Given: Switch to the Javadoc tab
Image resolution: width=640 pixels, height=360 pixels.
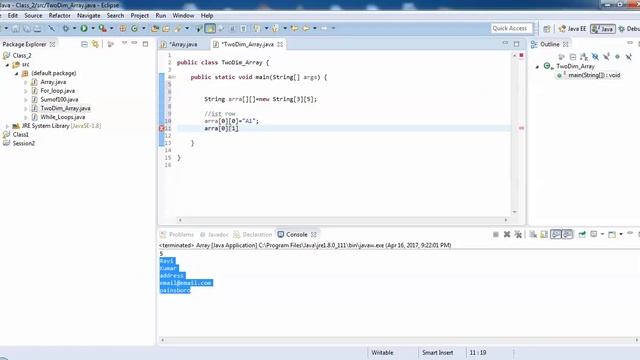Looking at the screenshot, I should (x=214, y=234).
